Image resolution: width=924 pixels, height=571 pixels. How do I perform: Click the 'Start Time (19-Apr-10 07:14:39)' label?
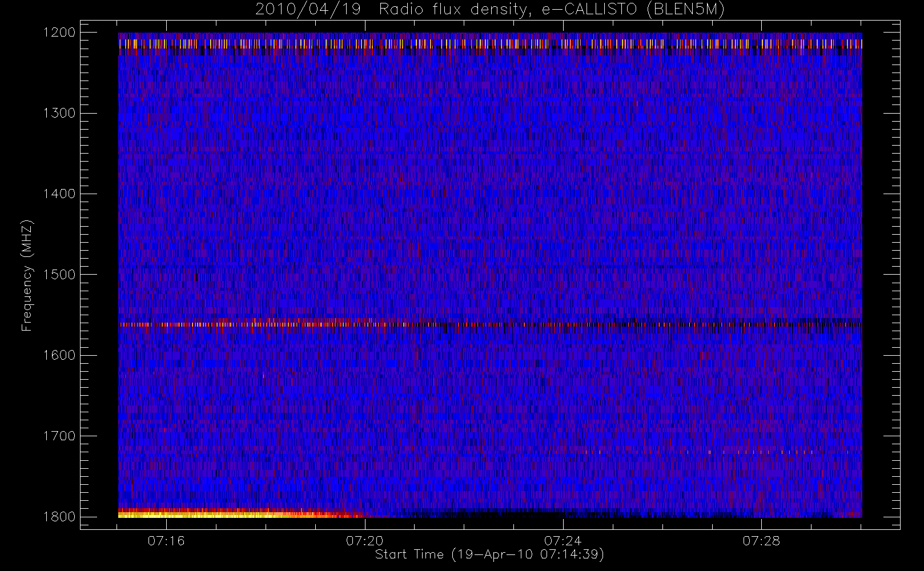click(x=489, y=554)
